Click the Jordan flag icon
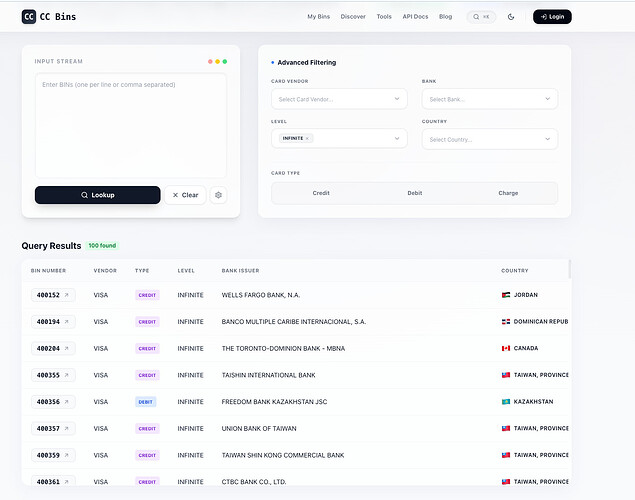Viewport: 635px width, 500px height. point(506,295)
